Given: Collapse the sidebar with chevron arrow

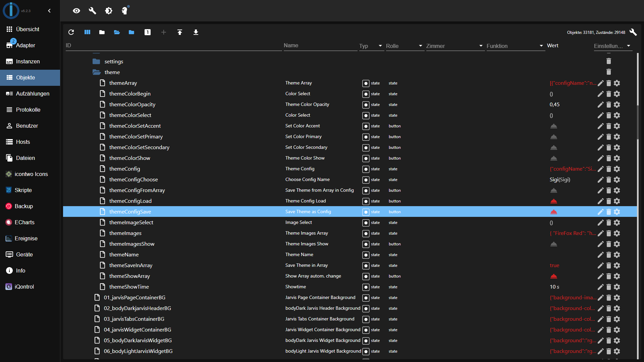Looking at the screenshot, I should (x=49, y=11).
